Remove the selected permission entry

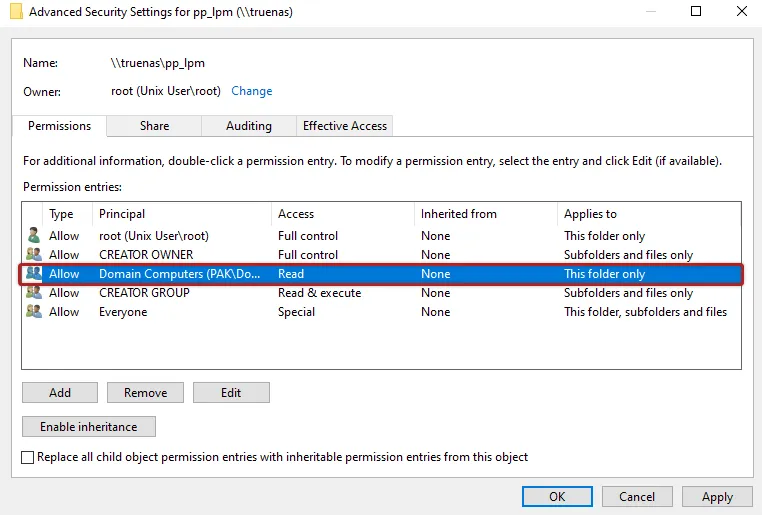coord(145,393)
